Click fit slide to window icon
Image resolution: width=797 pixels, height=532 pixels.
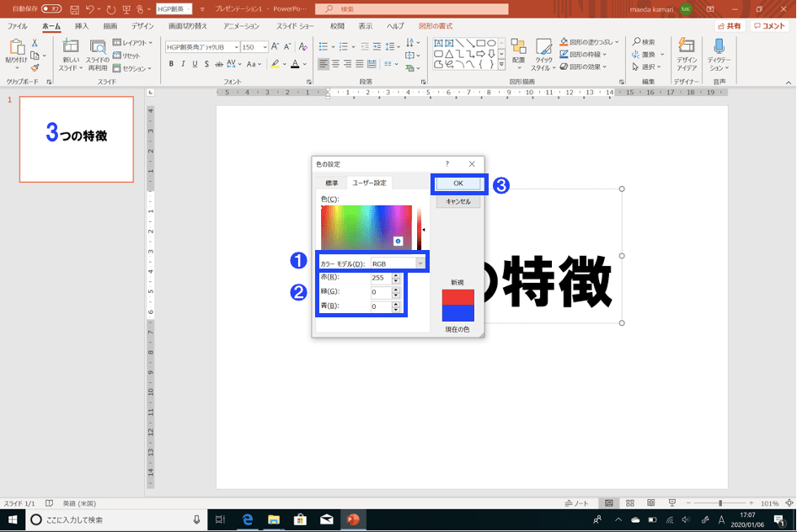click(789, 503)
